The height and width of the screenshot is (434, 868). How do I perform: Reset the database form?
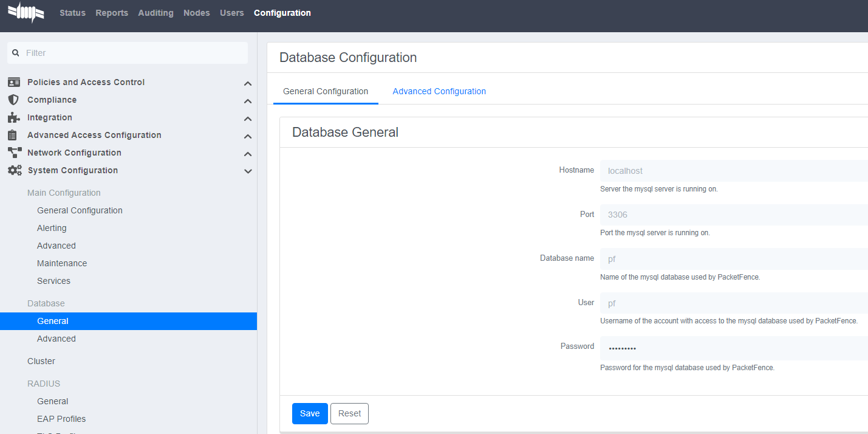pyautogui.click(x=349, y=413)
